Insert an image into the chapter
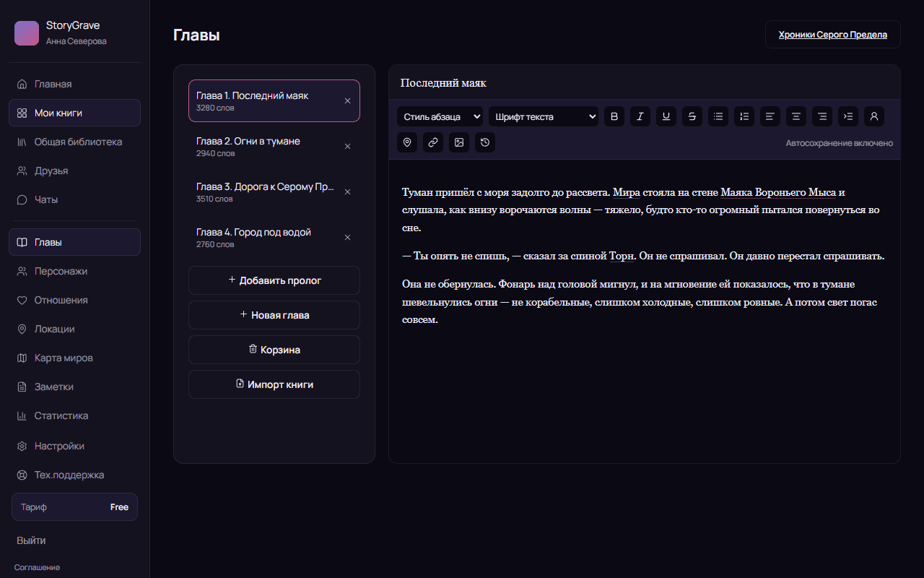Viewport: 924px width, 578px height. point(459,142)
